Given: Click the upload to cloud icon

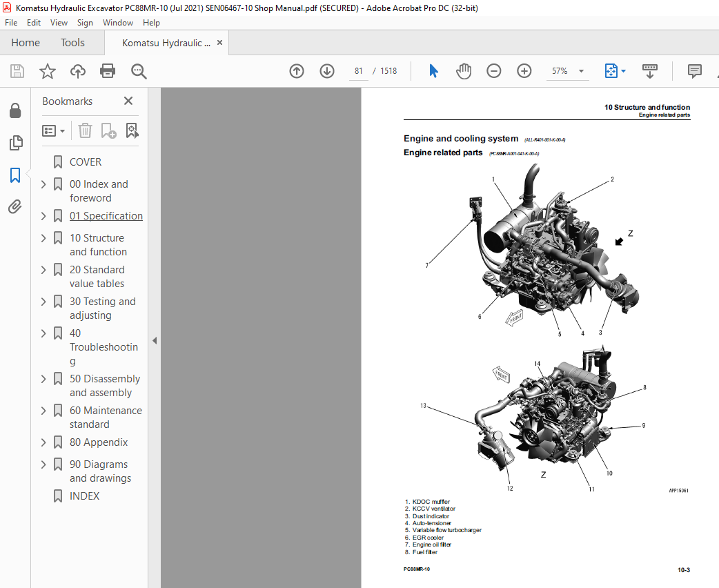Looking at the screenshot, I should pyautogui.click(x=77, y=71).
